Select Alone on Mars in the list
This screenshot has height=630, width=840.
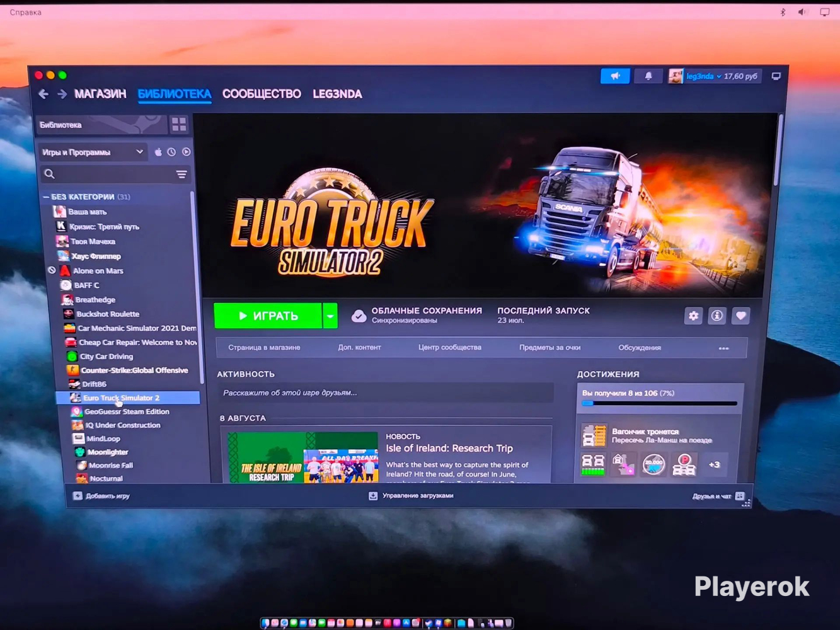[98, 271]
